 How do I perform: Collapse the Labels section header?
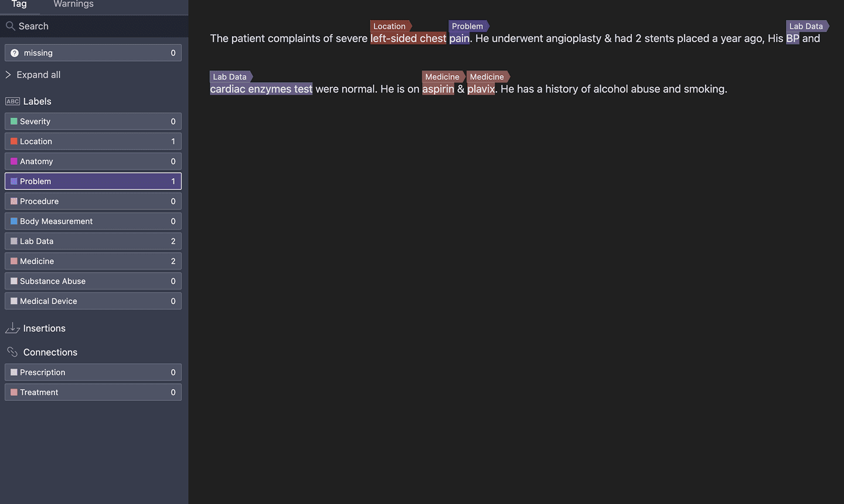(x=37, y=101)
